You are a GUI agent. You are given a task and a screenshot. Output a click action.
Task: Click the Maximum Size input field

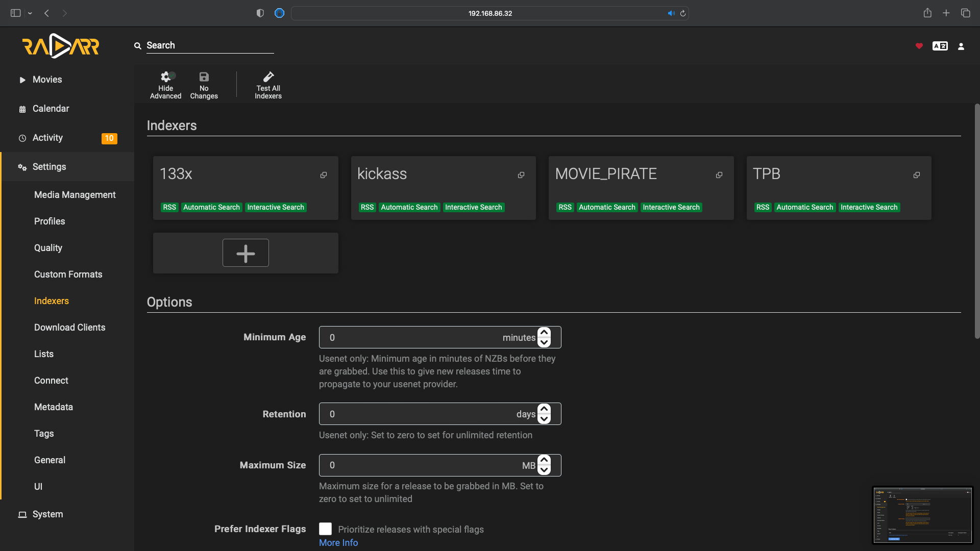440,465
